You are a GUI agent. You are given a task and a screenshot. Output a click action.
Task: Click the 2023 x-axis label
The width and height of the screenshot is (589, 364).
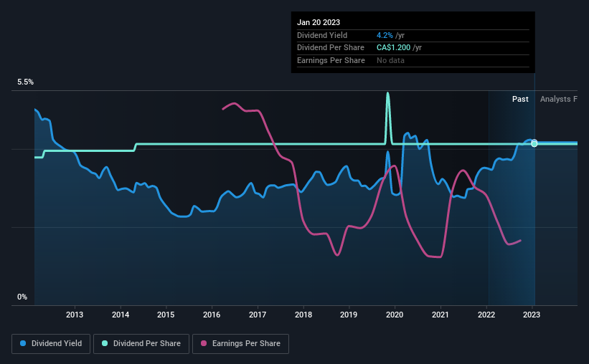coord(532,315)
